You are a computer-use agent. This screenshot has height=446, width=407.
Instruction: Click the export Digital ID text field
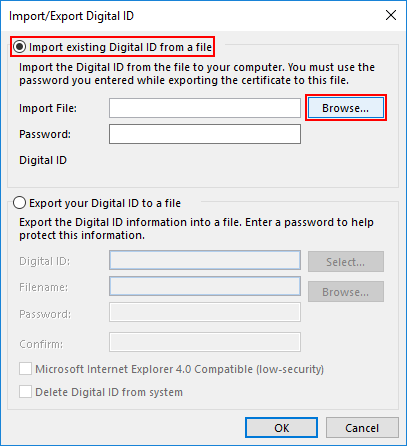point(205,260)
